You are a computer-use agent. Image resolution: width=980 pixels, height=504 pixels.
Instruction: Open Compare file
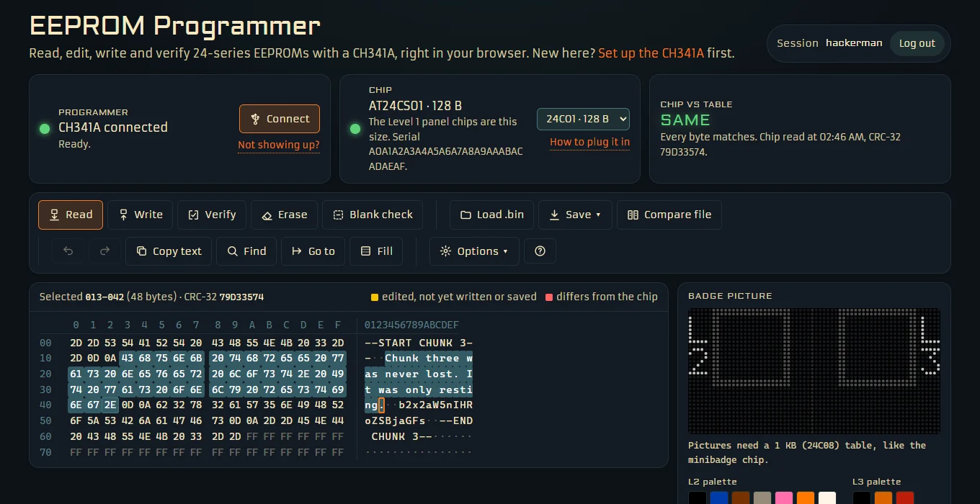[x=669, y=215]
